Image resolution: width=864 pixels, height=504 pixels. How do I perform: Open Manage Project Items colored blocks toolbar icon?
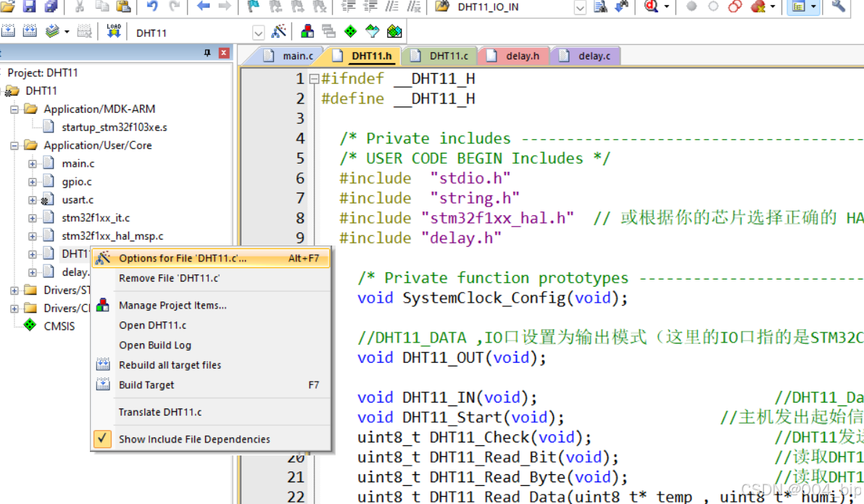[307, 31]
